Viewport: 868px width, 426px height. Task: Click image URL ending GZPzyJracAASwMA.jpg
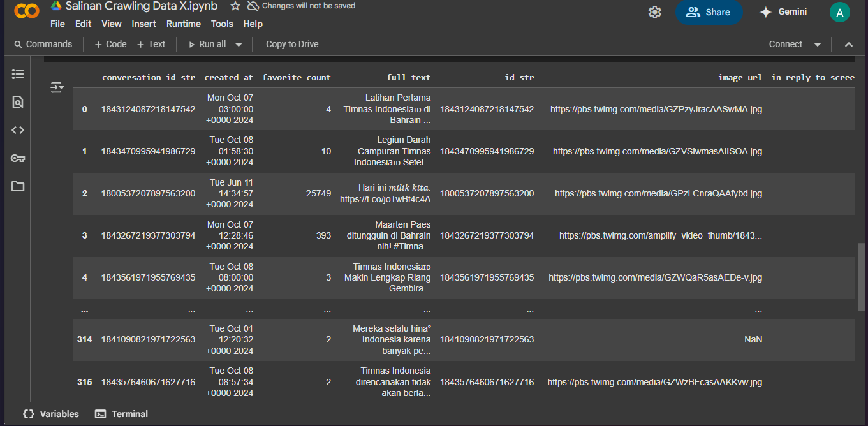656,109
